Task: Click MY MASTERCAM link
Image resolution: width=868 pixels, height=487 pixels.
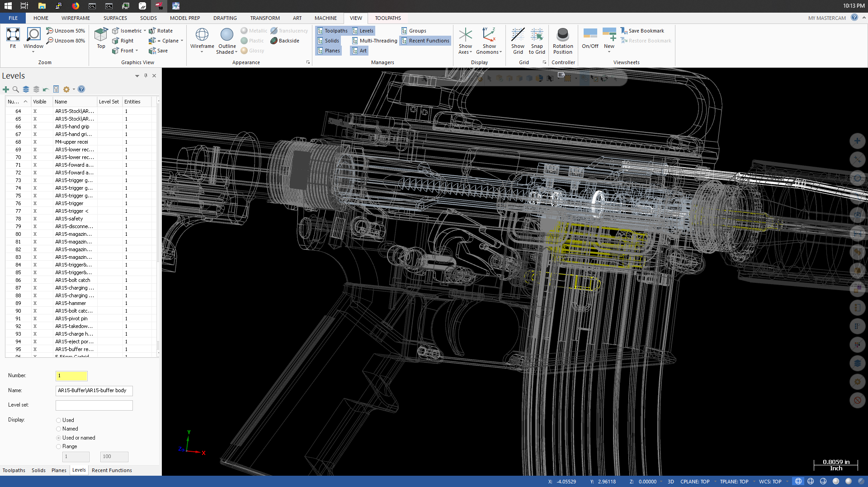Action: [x=827, y=18]
